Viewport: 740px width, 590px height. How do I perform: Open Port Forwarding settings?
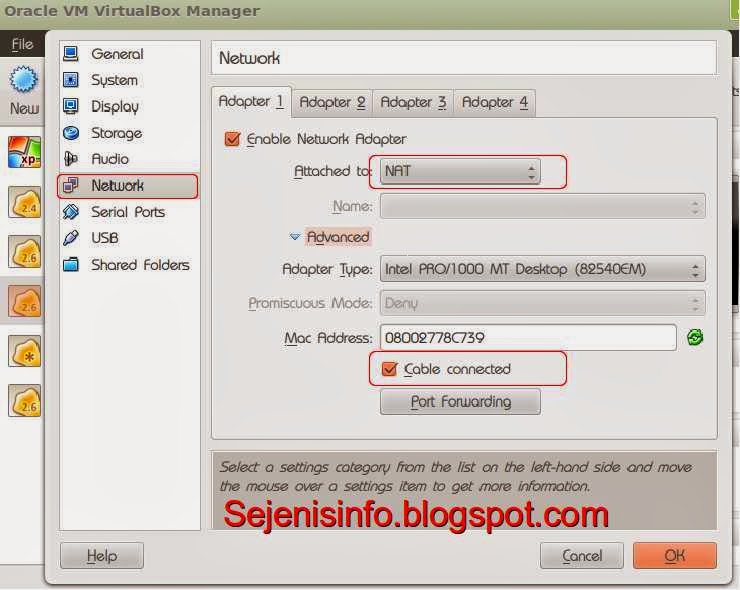[x=460, y=402]
